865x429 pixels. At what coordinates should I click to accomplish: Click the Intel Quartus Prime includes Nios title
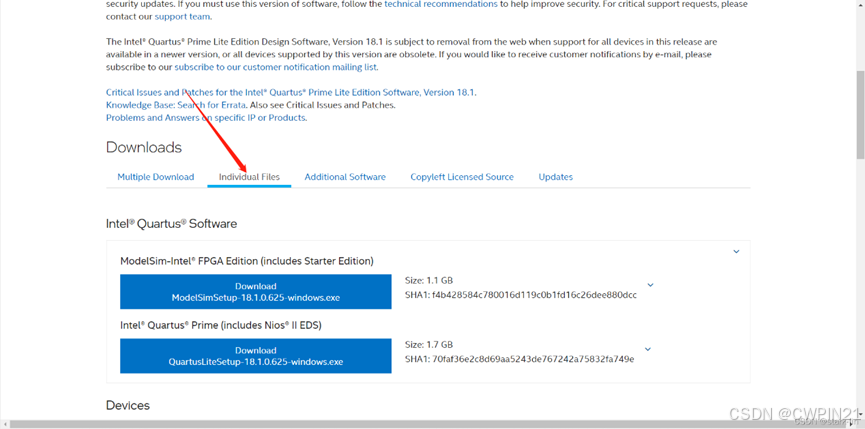[x=221, y=325]
